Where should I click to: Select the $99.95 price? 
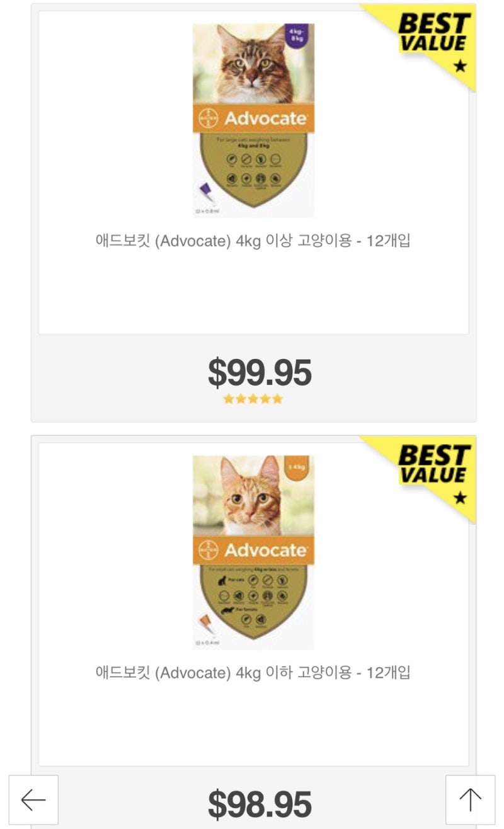tap(260, 373)
